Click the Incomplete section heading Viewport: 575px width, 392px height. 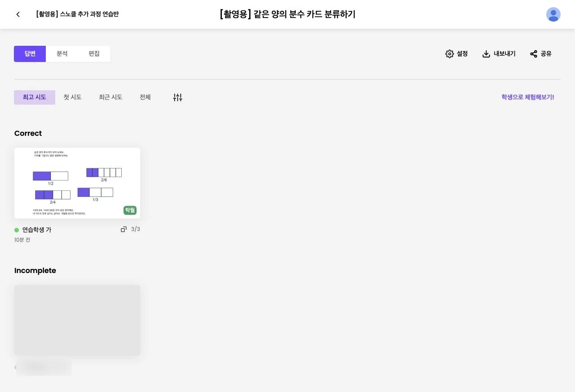coord(35,270)
